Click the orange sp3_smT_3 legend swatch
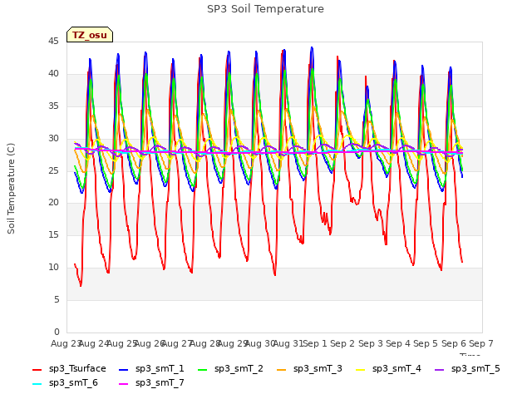The image size is (532, 399). point(282,369)
